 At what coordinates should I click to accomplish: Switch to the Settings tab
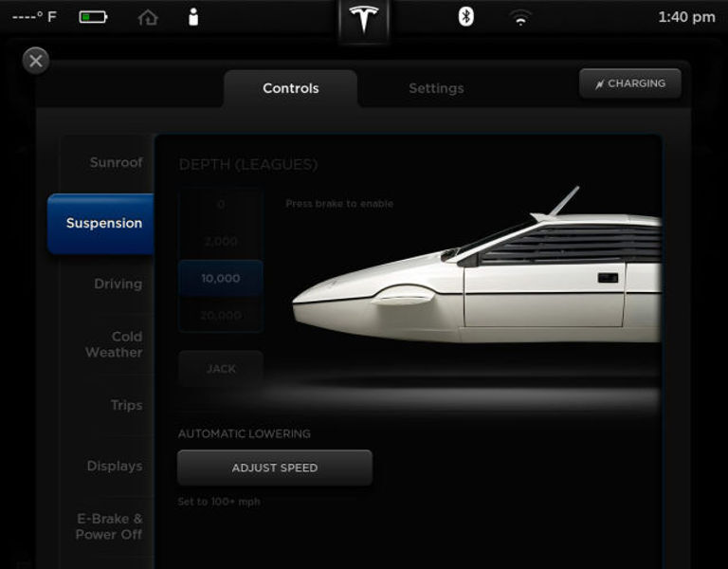(436, 88)
